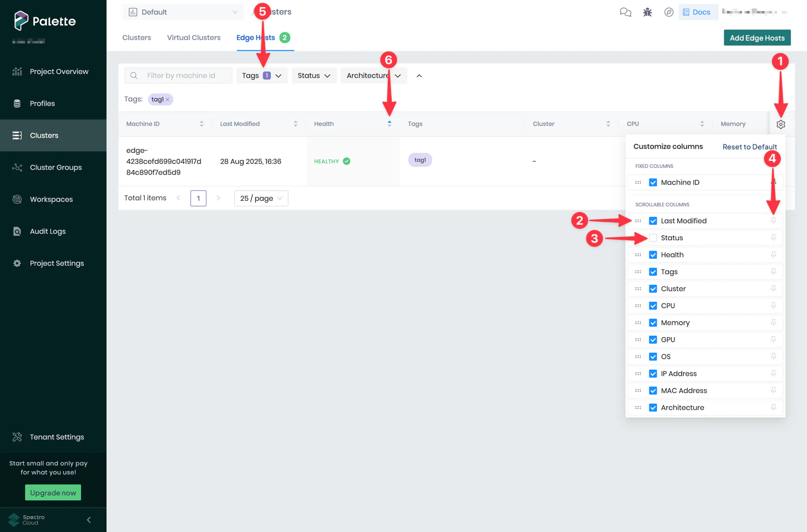The width and height of the screenshot is (807, 532).
Task: Uncheck the Last Modified column checkbox
Action: (653, 220)
